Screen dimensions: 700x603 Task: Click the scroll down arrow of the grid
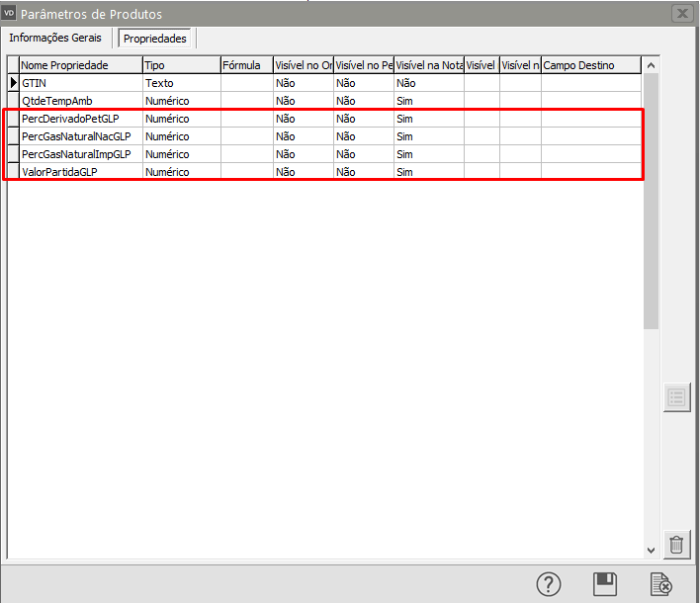coord(651,550)
